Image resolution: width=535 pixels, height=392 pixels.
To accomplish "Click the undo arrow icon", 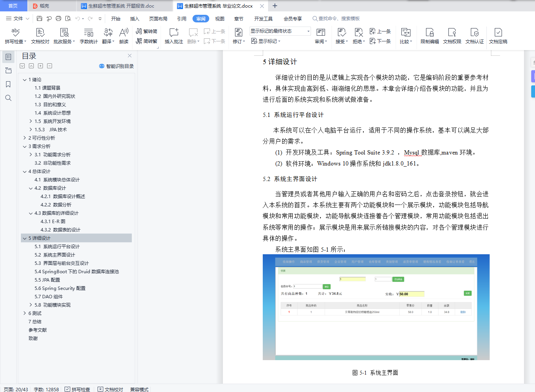I will click(78, 19).
